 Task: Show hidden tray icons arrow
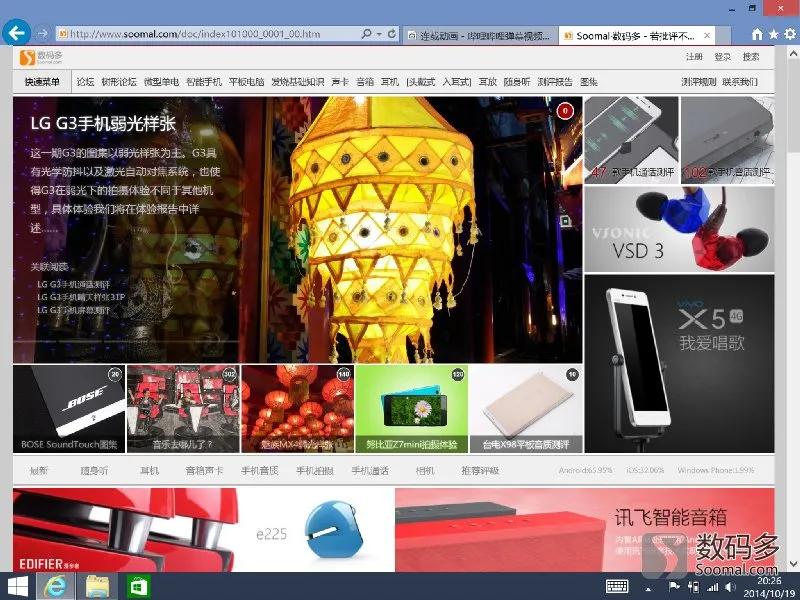tap(648, 588)
